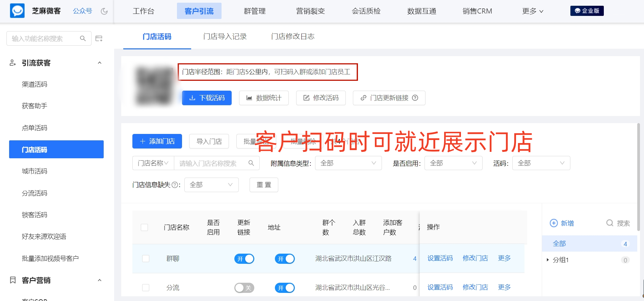
Task: Toggle 更新链接 switch for 分流 store
Action: point(285,288)
